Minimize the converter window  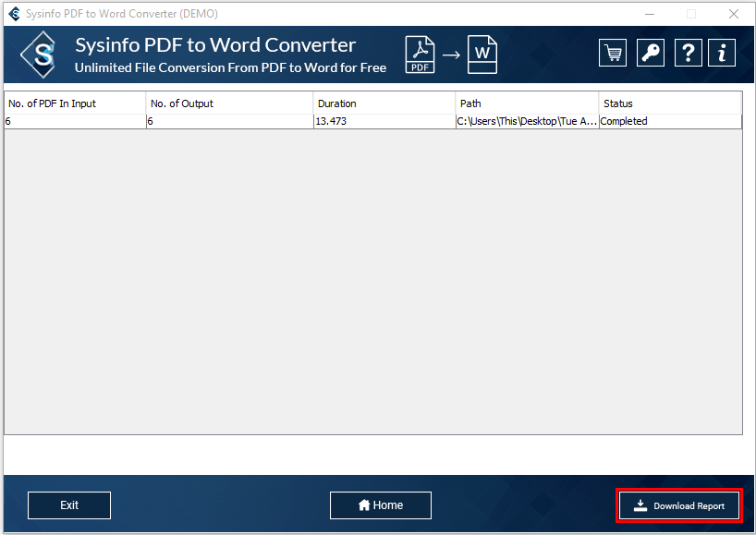pyautogui.click(x=649, y=14)
